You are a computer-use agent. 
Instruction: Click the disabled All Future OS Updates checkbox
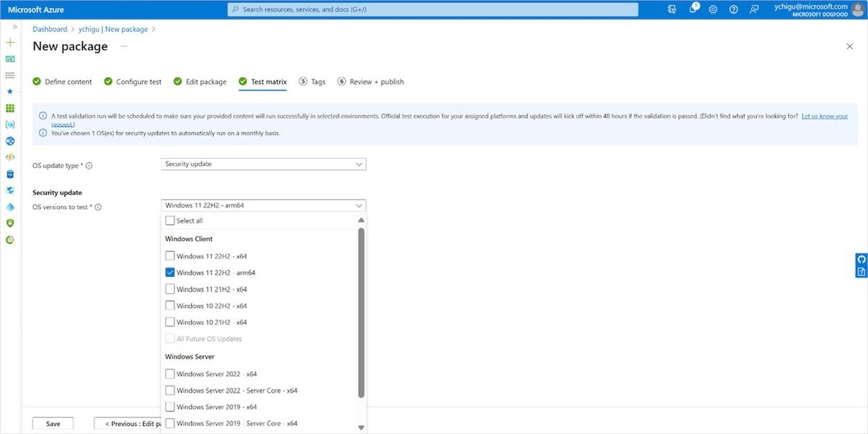pos(170,339)
